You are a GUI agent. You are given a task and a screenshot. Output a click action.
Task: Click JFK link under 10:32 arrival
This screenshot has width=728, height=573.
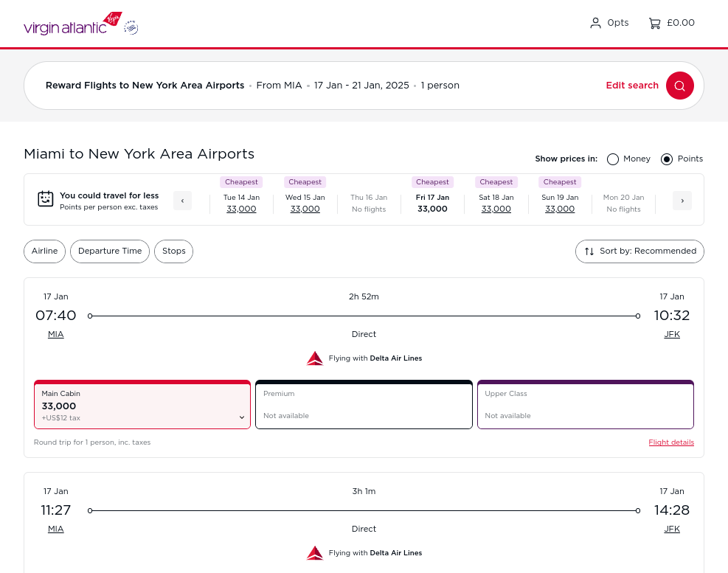click(x=671, y=334)
